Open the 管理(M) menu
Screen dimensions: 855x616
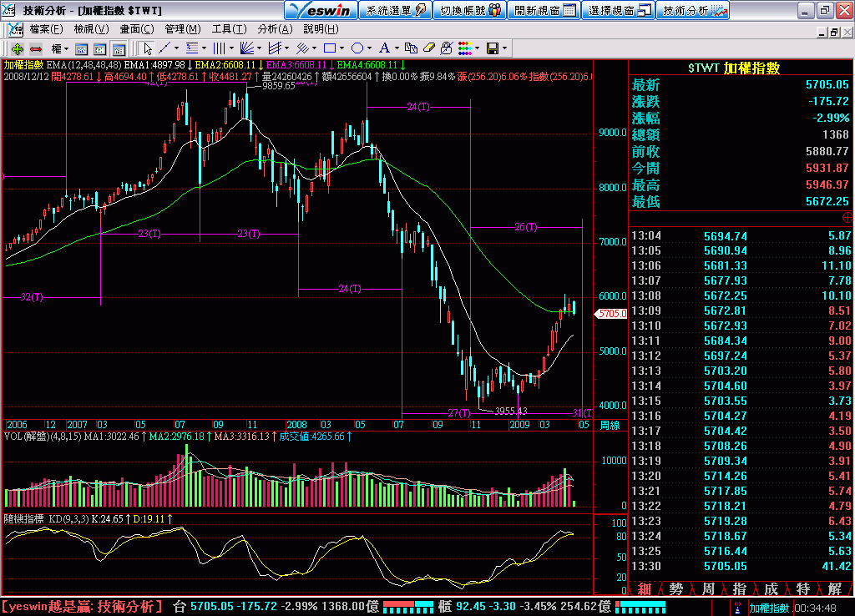[x=183, y=29]
